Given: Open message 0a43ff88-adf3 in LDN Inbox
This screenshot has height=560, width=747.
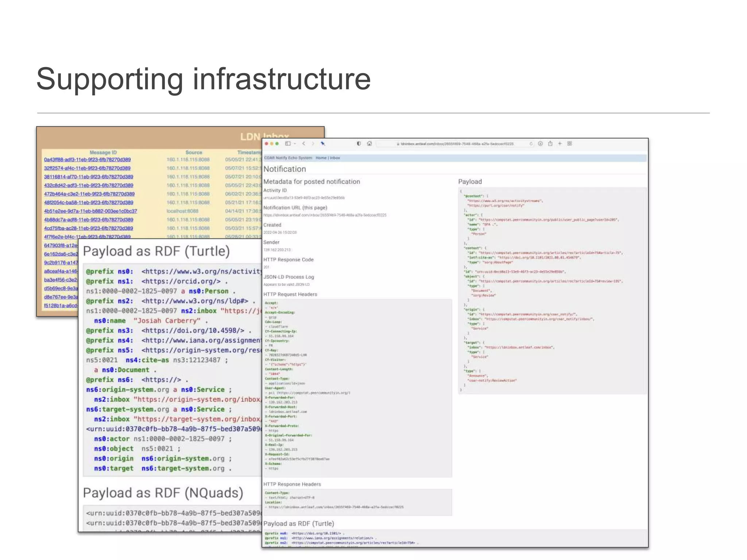Looking at the screenshot, I should pyautogui.click(x=87, y=160).
